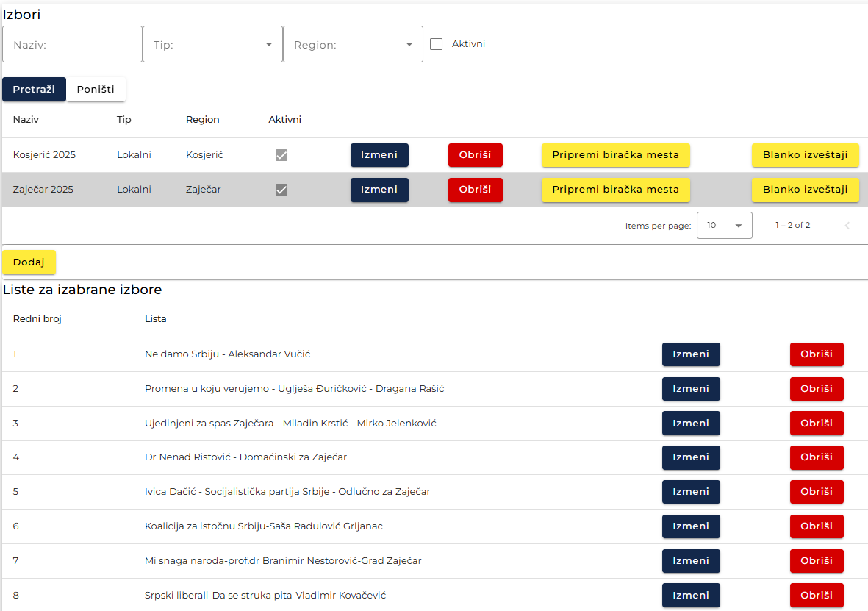Edit list Ujedinjeni za spas Zaječara
868x611 pixels.
691,424
